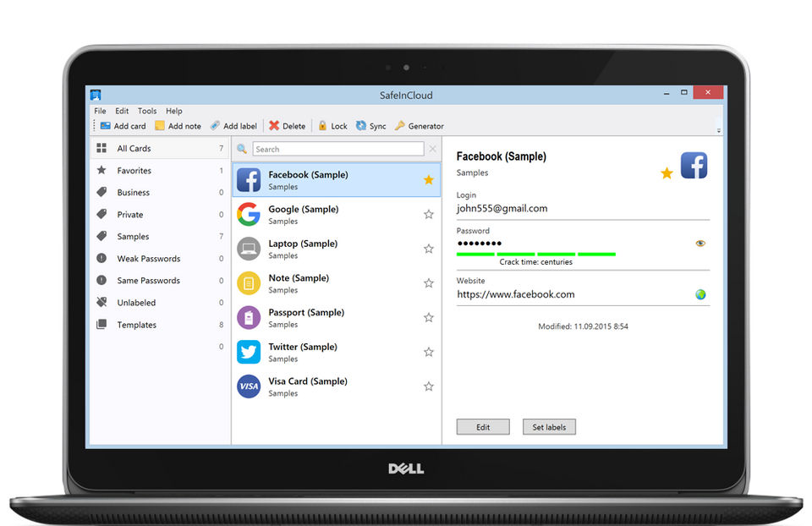This screenshot has height=526, width=812.
Task: Click the Note (Sample) yellow icon
Action: point(249,283)
